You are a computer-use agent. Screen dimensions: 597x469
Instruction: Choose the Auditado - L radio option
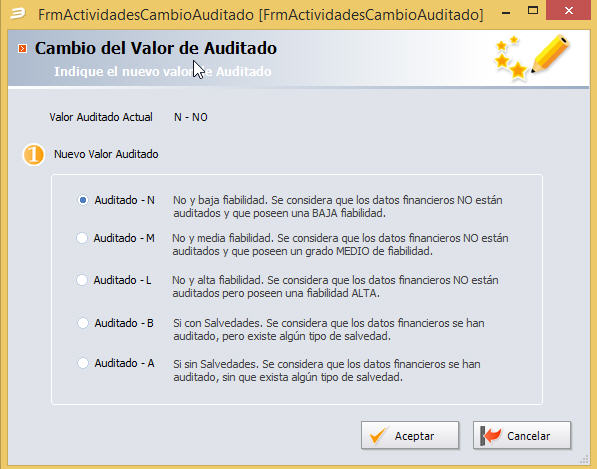point(82,280)
